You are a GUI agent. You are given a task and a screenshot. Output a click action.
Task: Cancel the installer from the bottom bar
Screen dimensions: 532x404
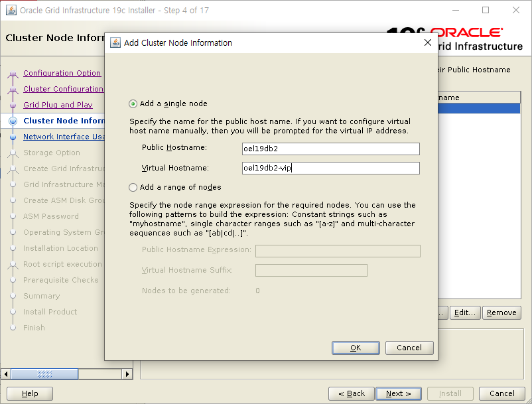[502, 393]
